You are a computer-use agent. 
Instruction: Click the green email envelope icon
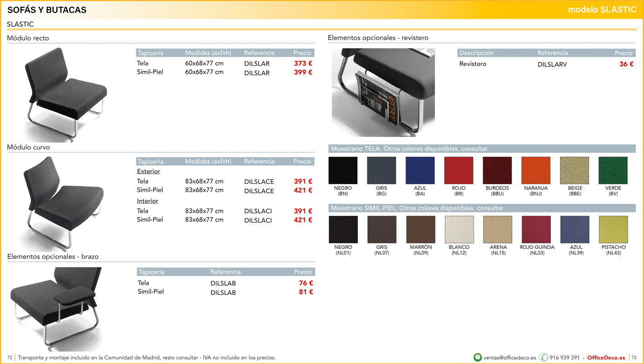[478, 357]
